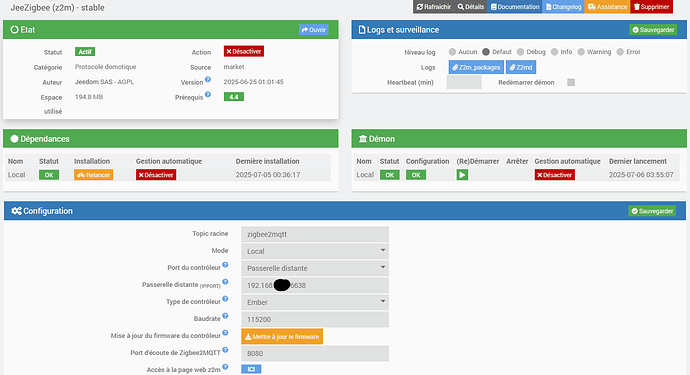
Task: Click help icon beside Passerelle distante label
Action: tap(225, 282)
